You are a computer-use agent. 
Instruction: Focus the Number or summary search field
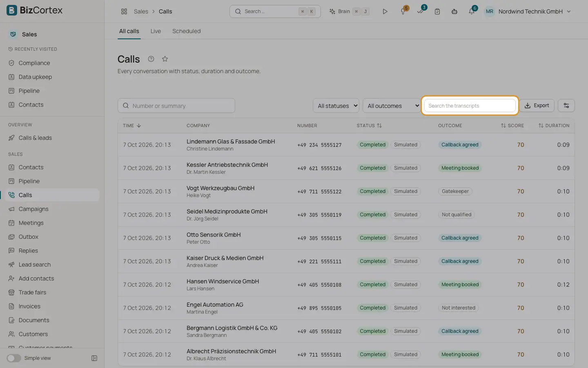point(176,105)
